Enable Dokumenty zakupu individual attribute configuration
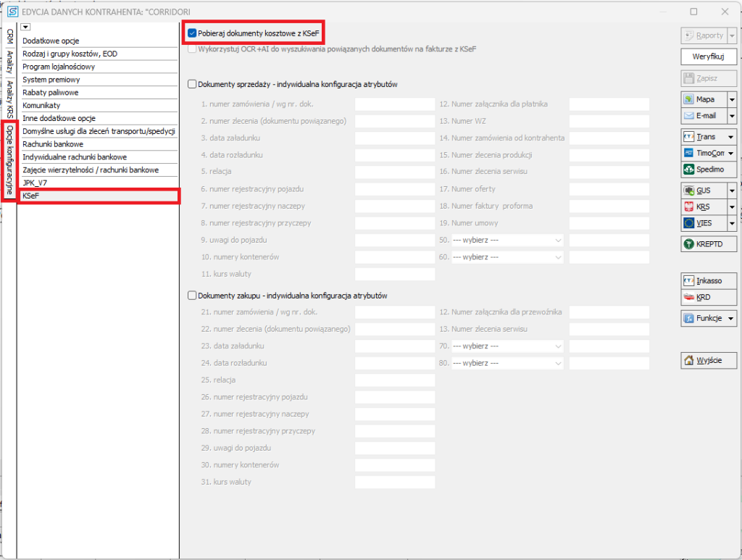742x560 pixels. pos(192,296)
